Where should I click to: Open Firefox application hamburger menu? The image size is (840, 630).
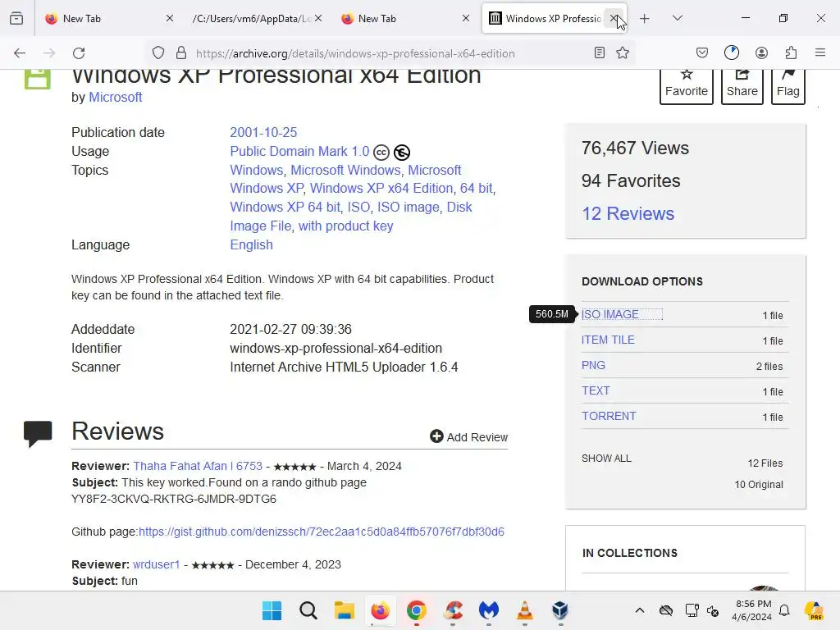pos(820,53)
